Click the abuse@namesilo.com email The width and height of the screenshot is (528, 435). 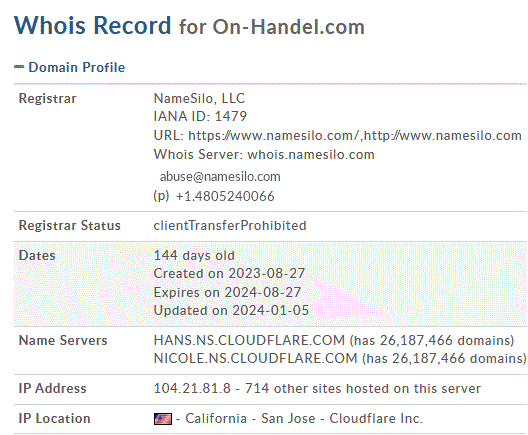click(x=220, y=176)
